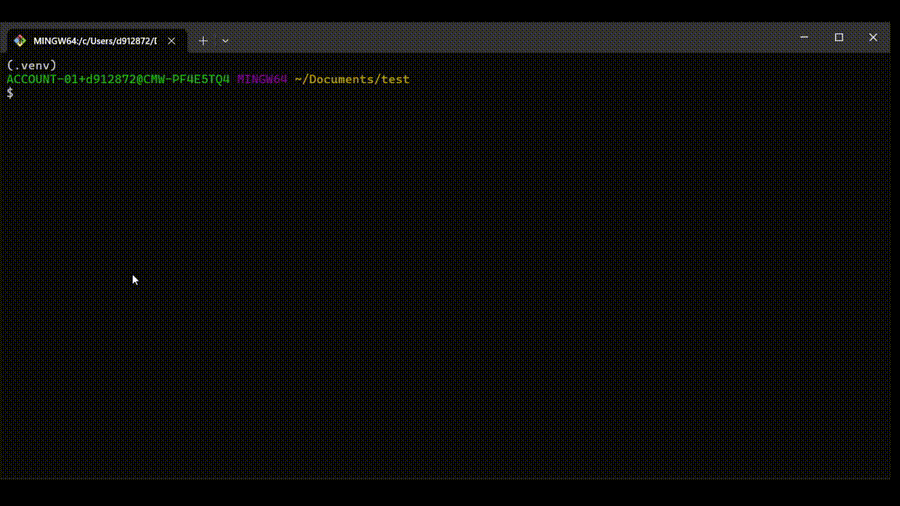This screenshot has height=506, width=900.
Task: Click the ACCOUNT-01+d912872@CMW-PF4E5TQ4 text
Action: pyautogui.click(x=118, y=79)
